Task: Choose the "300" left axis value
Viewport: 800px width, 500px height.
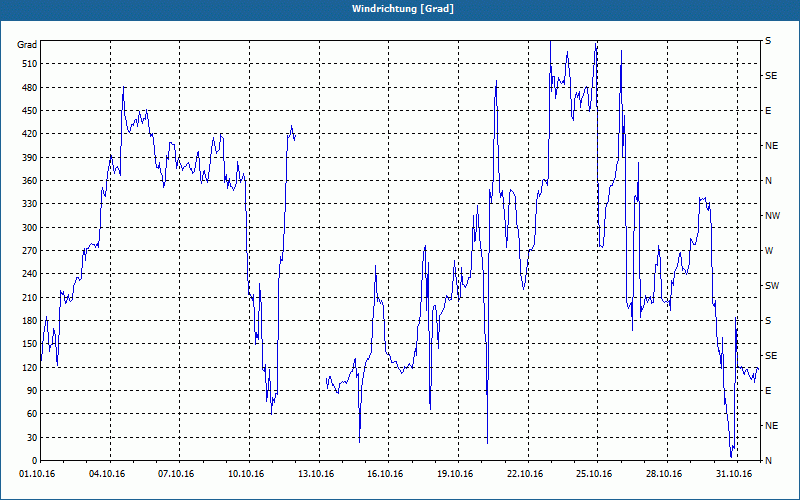Action: pos(30,228)
